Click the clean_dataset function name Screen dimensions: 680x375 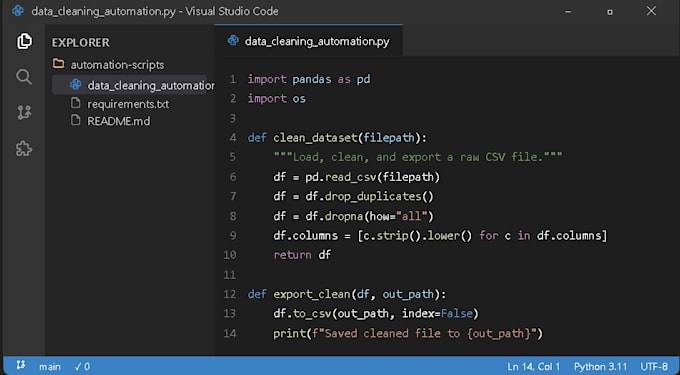[x=315, y=138]
